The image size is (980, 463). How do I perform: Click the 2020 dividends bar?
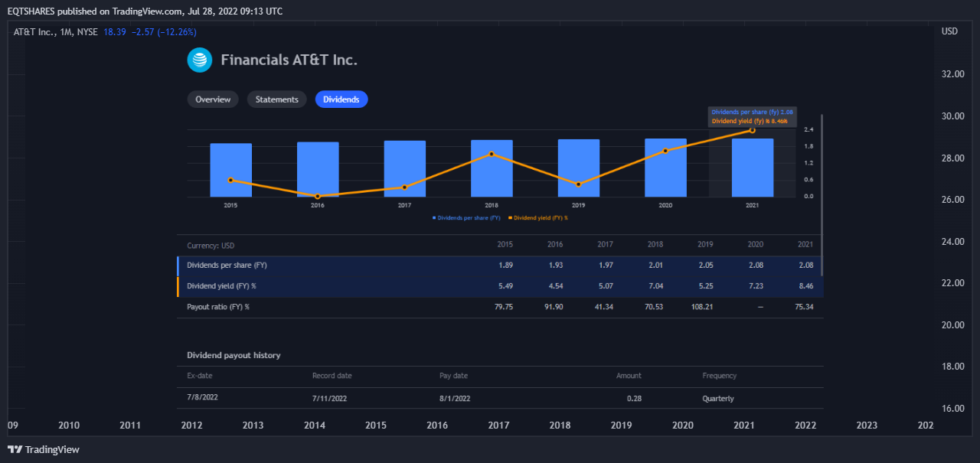coord(665,168)
